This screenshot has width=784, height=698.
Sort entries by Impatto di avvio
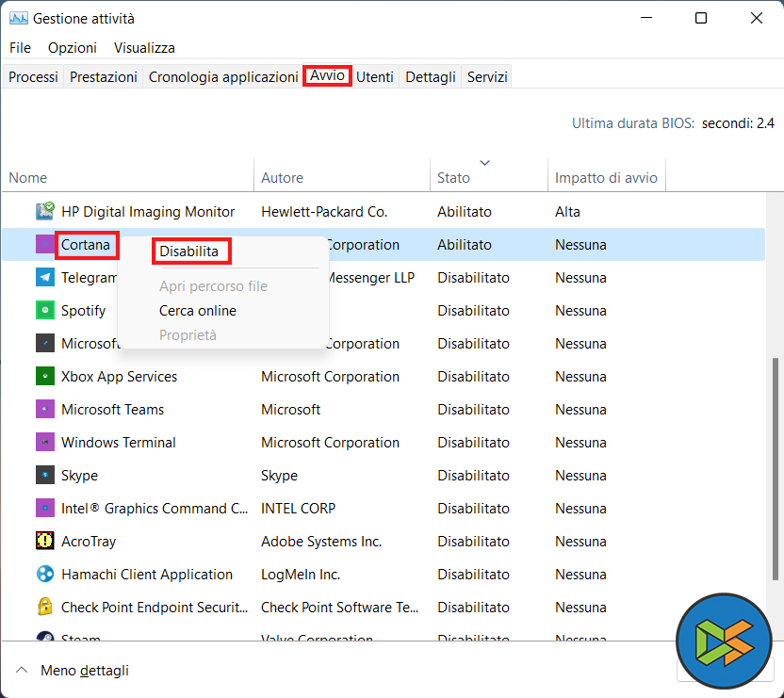coord(606,177)
